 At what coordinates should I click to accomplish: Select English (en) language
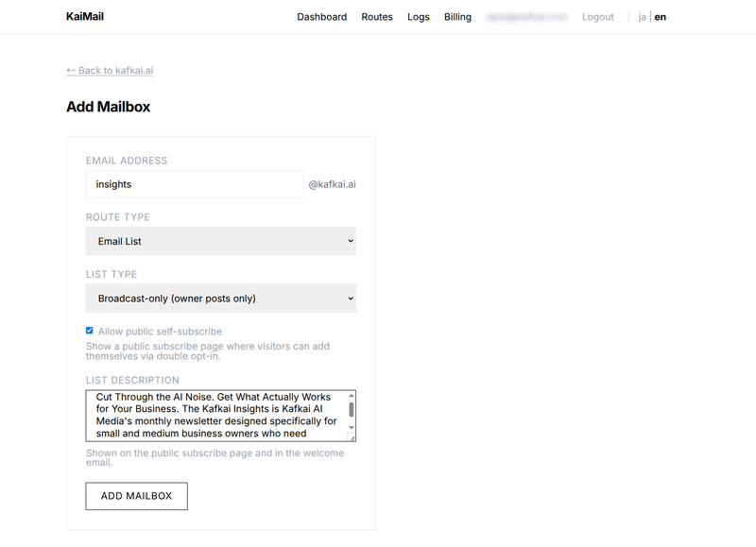pos(660,17)
